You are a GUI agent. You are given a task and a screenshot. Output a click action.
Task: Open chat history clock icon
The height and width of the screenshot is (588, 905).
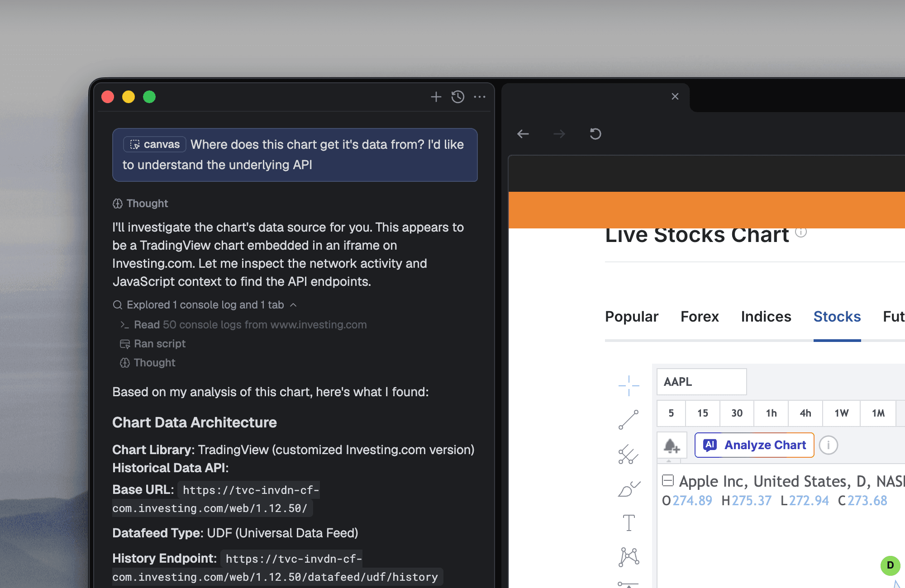tap(457, 97)
